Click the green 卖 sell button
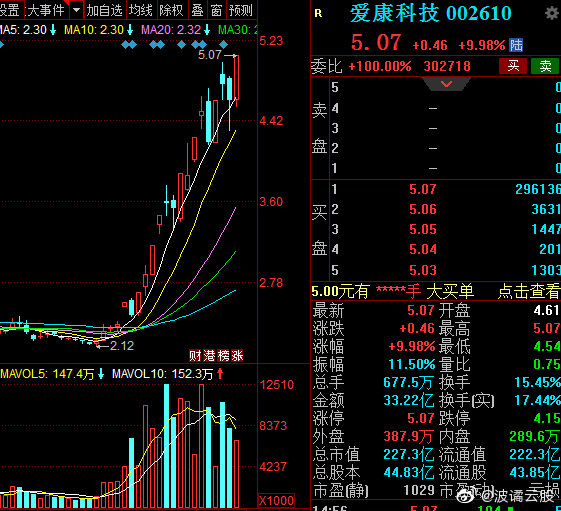Viewport: 561px width, 511px height. (x=545, y=66)
